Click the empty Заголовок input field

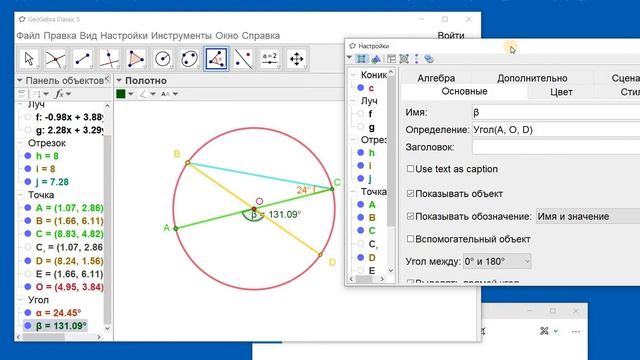(556, 147)
